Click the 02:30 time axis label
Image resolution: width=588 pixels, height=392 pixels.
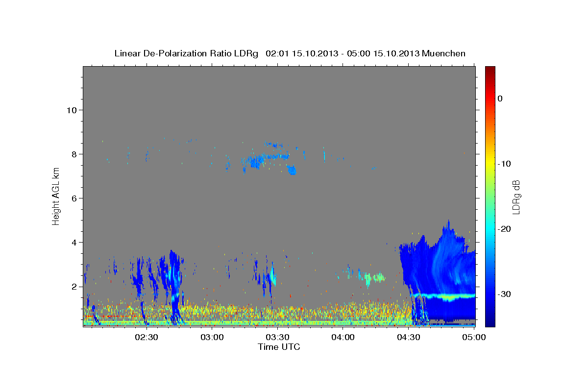(147, 337)
